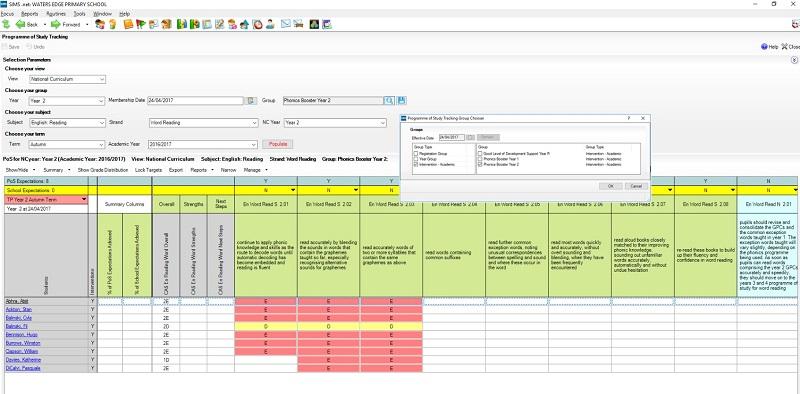Open the Show/Hide grid menu
Image resolution: width=800 pixels, height=394 pixels.
(20, 169)
